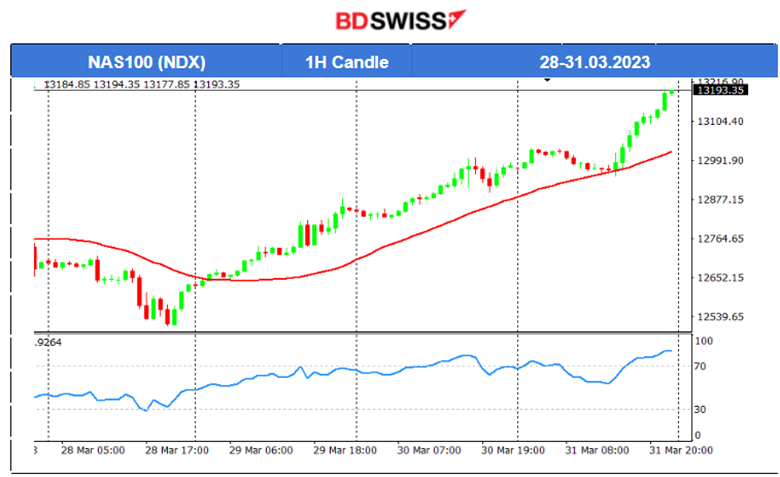Click the RSI 0 level label
This screenshot has width=780, height=477.
tap(697, 436)
